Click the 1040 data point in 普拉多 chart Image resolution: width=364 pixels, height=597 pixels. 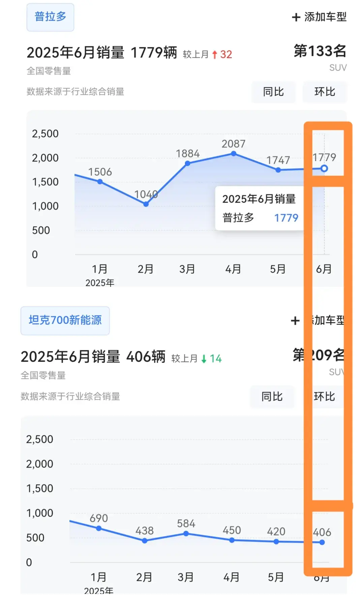tap(146, 204)
